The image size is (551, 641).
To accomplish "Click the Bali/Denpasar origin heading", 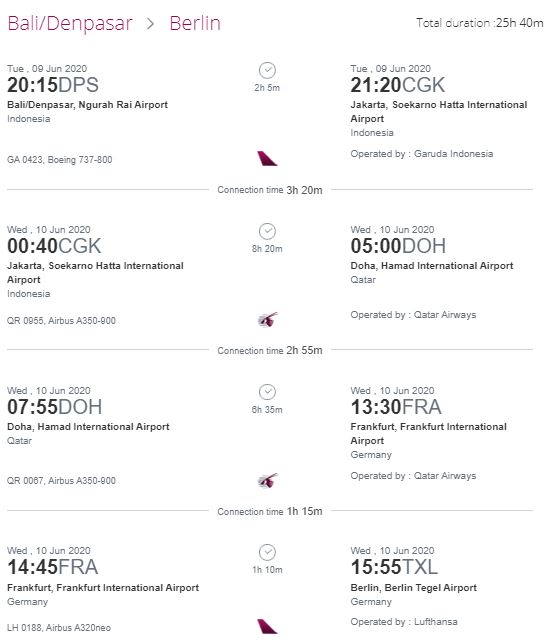I will (x=70, y=24).
